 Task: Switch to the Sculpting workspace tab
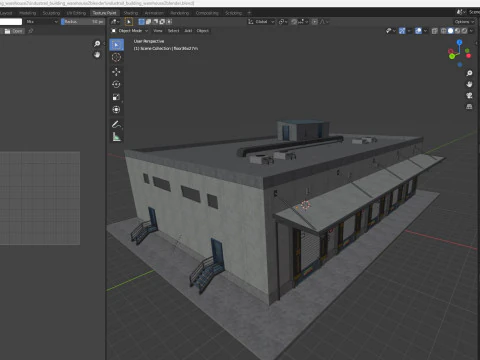[x=51, y=13]
